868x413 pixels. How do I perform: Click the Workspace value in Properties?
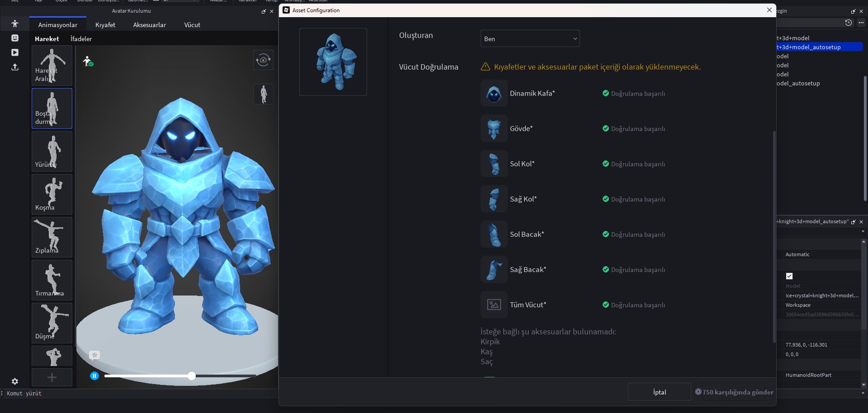click(798, 305)
